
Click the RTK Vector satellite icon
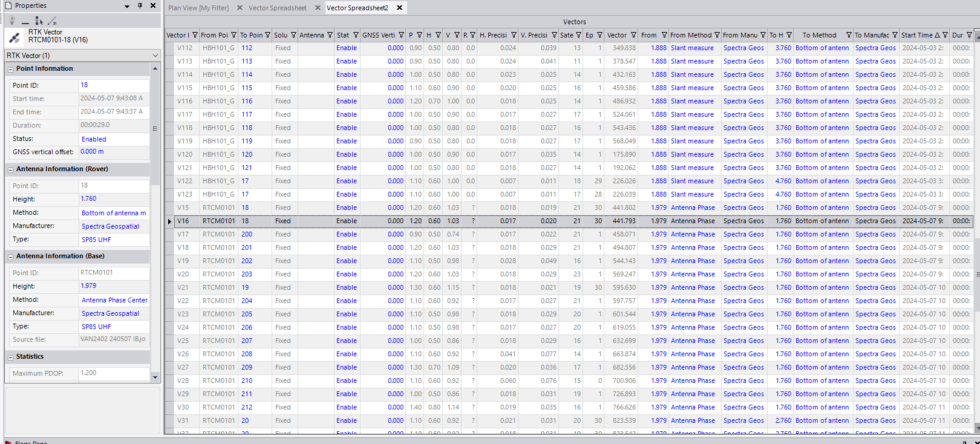tap(15, 37)
